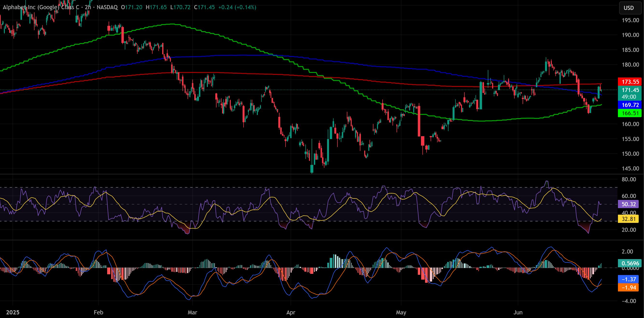Click the -4.00 MACD scale value
Screen dimensions: 644x318
pos(629,301)
